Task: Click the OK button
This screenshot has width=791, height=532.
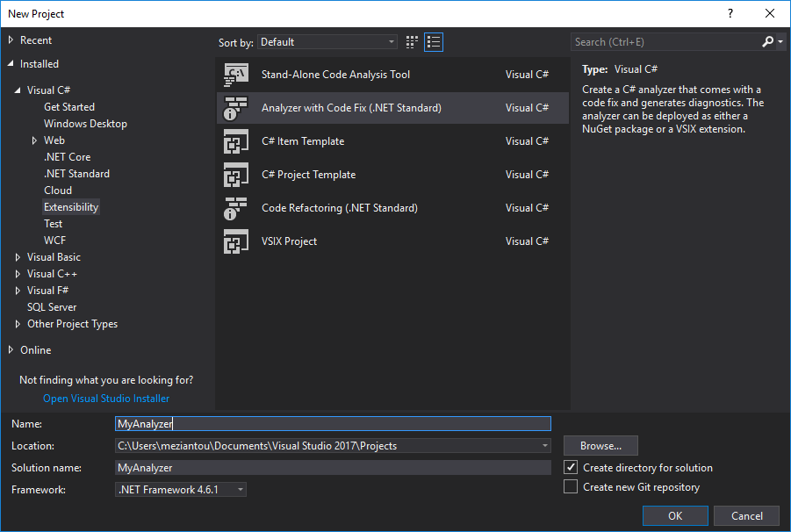Action: click(x=675, y=516)
